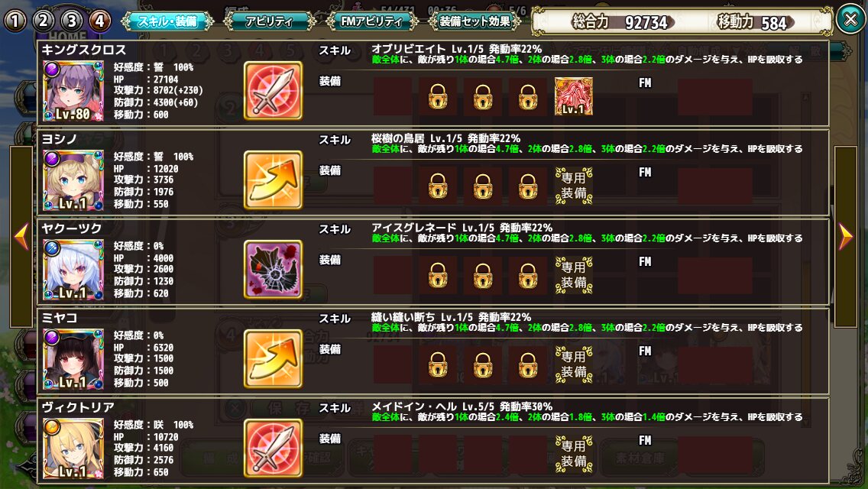Click キングスクロス's red sword skill icon
868x489 pixels.
coord(273,91)
